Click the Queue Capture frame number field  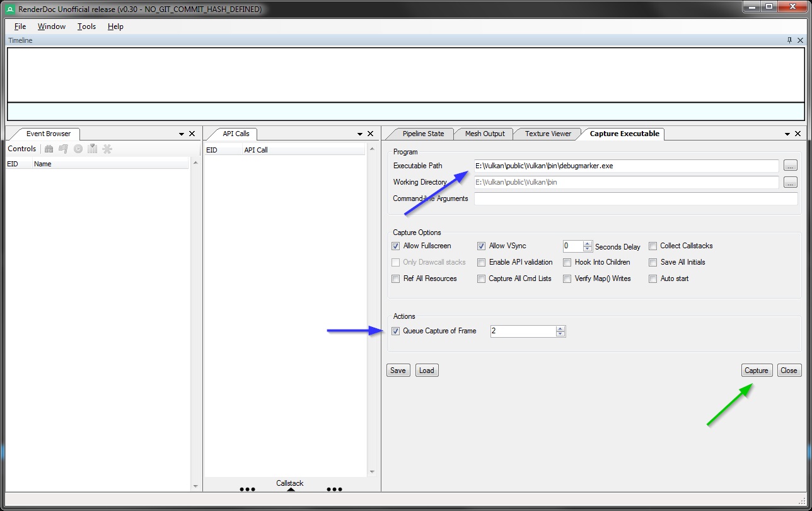(523, 331)
